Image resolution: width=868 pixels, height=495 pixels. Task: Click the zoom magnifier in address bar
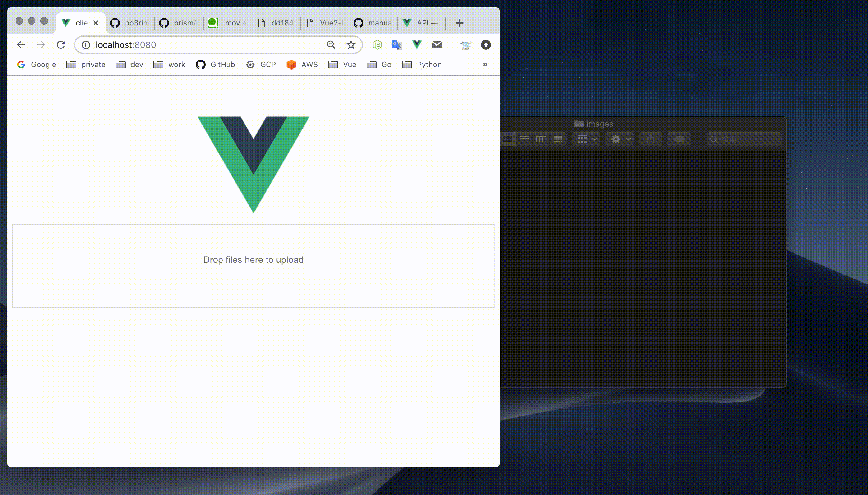coord(331,44)
